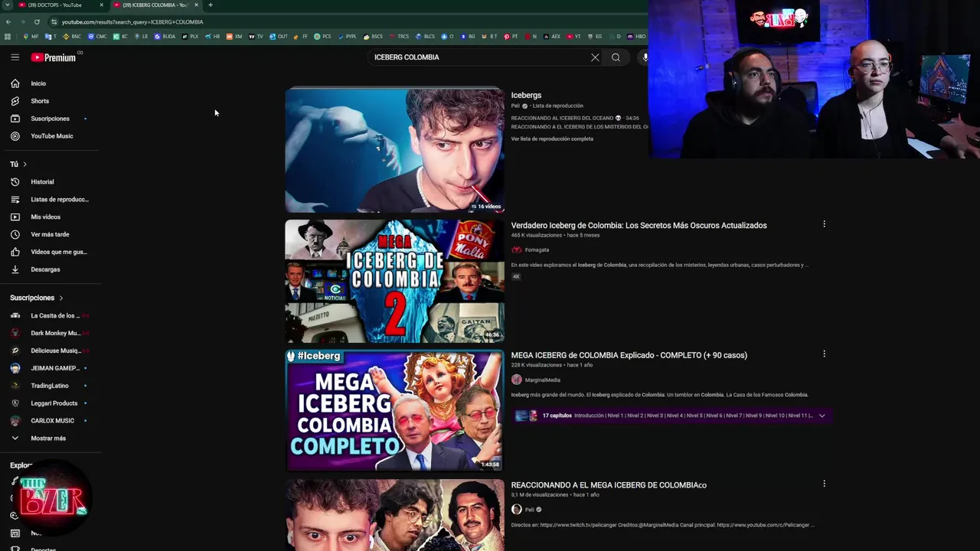980x551 pixels.
Task: Open TradingLatino subscription channel
Action: click(x=50, y=386)
